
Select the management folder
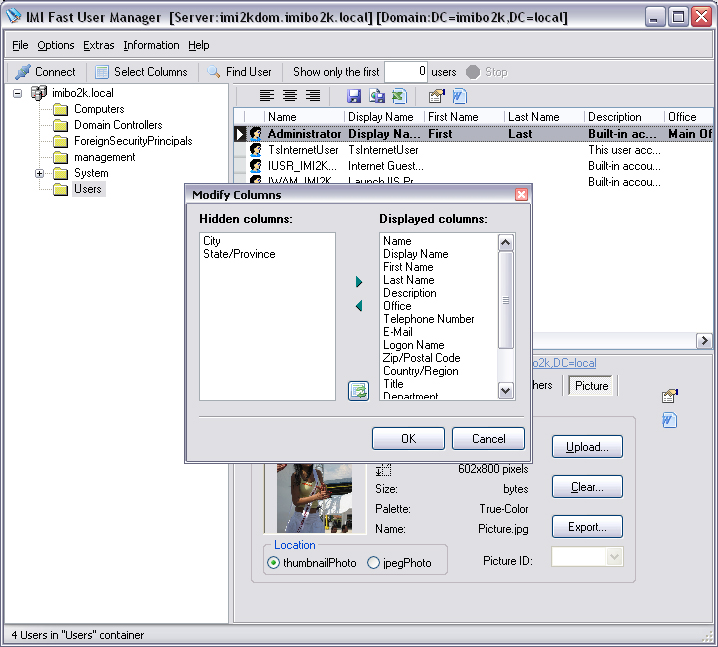coord(104,157)
